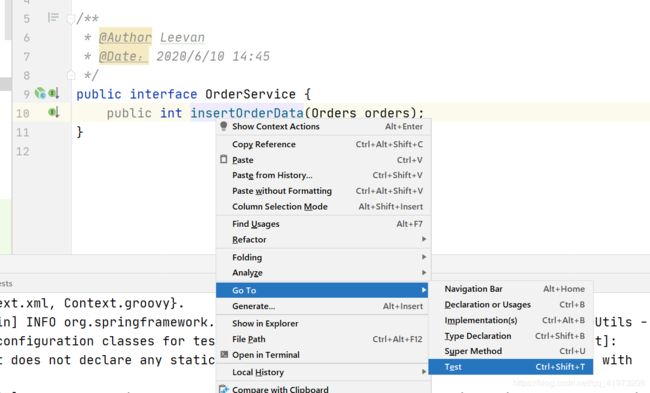Click the Compare with Clipboard icon
Screen dimensions: 650x393
point(223,389)
